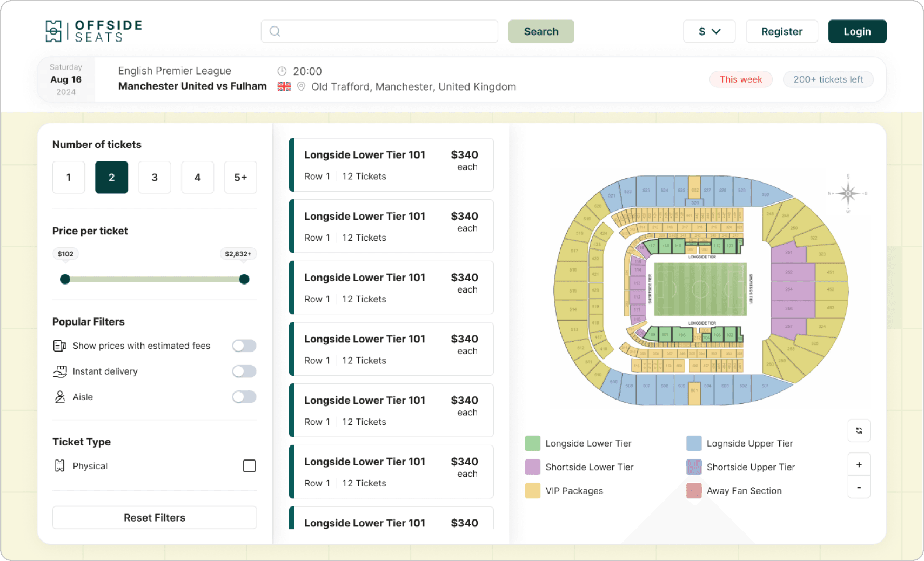
Task: Click the Physical ticket icon
Action: click(60, 466)
